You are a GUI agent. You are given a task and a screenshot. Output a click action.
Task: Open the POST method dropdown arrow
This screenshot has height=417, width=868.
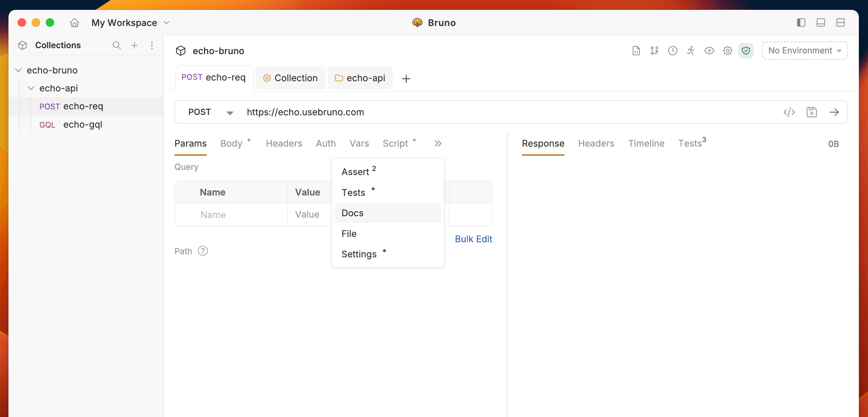(230, 113)
